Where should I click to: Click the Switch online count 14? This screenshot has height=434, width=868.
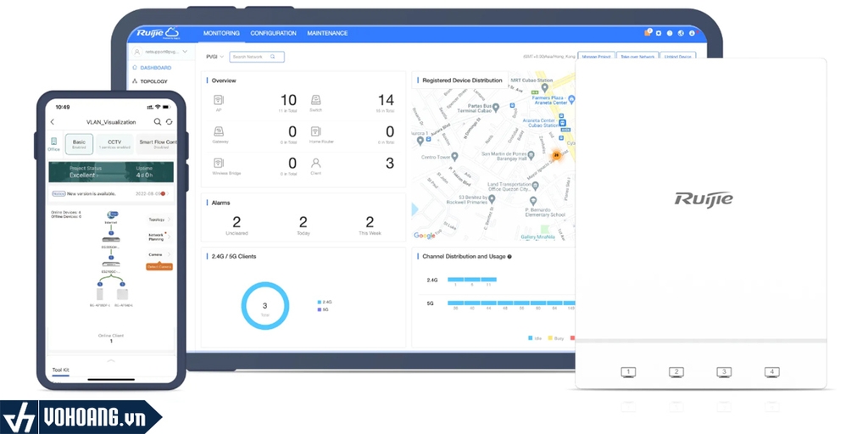[386, 100]
